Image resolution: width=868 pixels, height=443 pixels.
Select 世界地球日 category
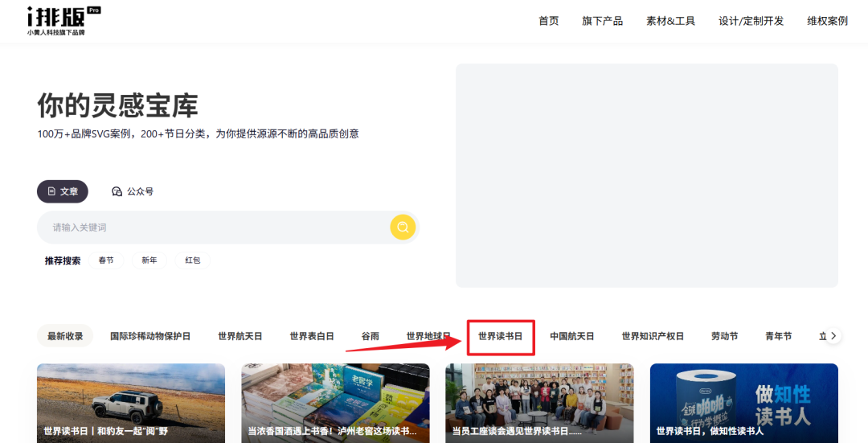(x=428, y=336)
